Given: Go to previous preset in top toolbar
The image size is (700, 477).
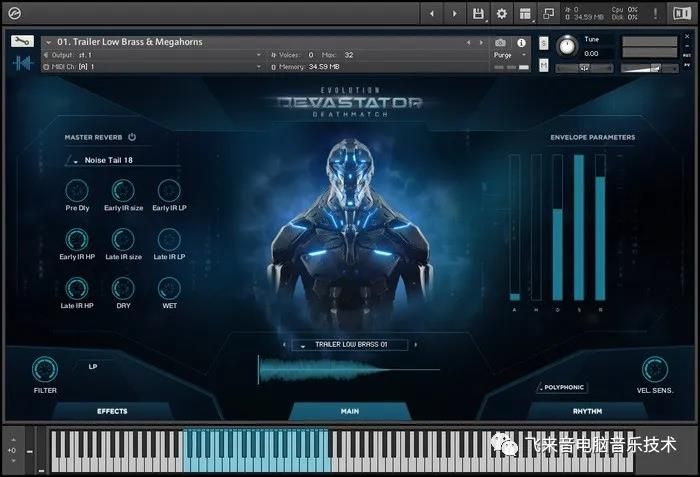Looking at the screenshot, I should (431, 14).
